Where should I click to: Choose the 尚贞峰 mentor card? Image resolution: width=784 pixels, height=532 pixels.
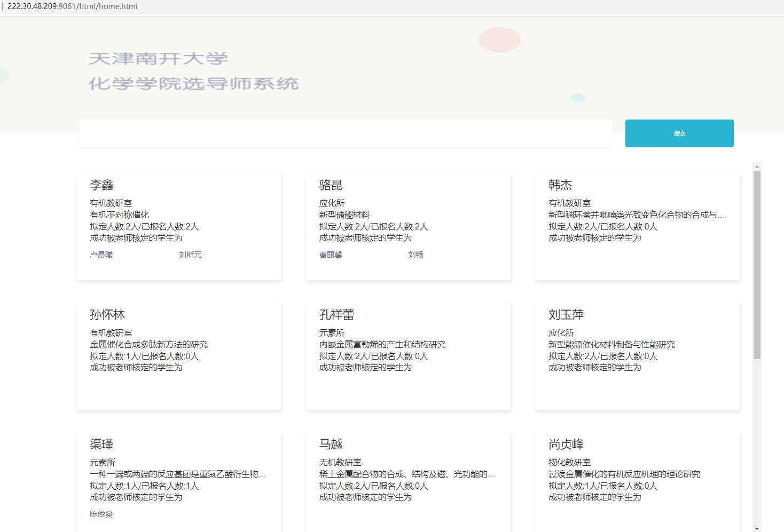click(x=637, y=480)
